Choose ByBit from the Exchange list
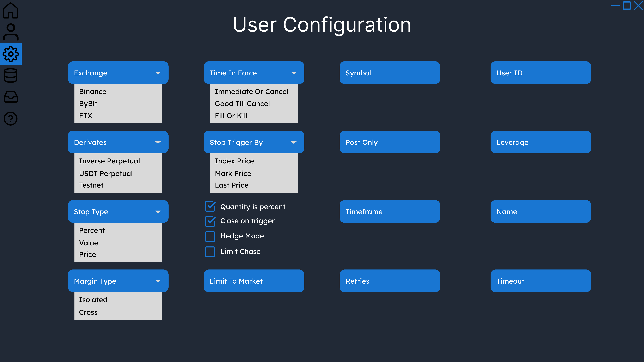Screen dimensions: 644x362 (88, 104)
